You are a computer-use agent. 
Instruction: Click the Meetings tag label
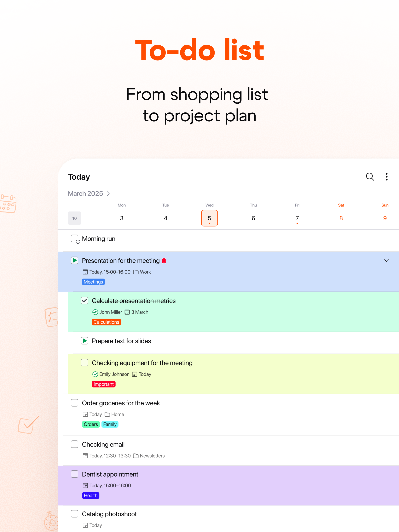click(93, 282)
